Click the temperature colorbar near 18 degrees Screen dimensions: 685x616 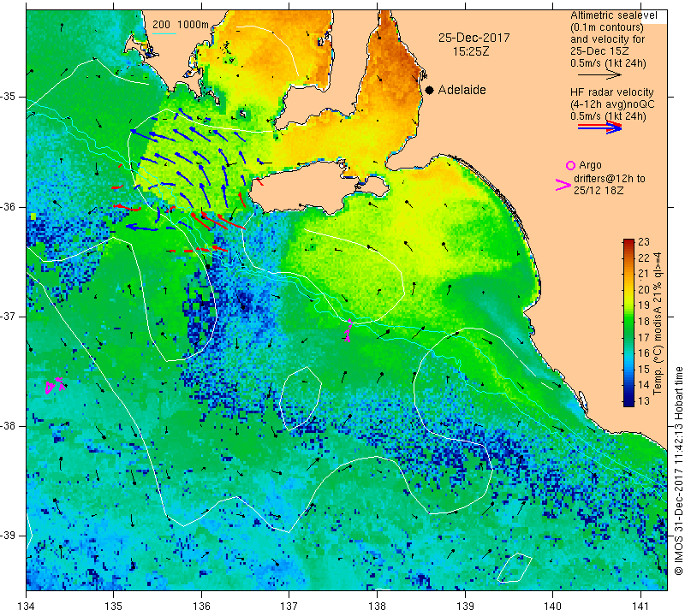(628, 321)
